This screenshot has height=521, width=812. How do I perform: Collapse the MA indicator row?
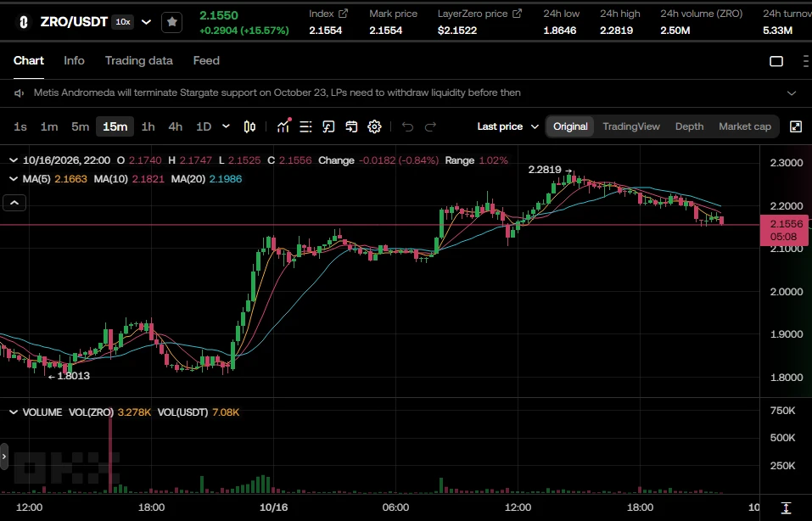tap(14, 179)
